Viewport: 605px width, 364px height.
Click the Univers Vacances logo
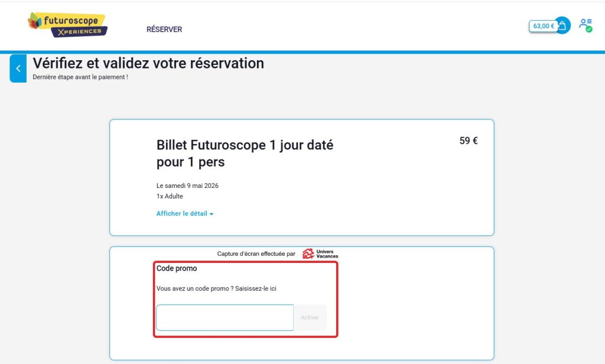tap(320, 253)
